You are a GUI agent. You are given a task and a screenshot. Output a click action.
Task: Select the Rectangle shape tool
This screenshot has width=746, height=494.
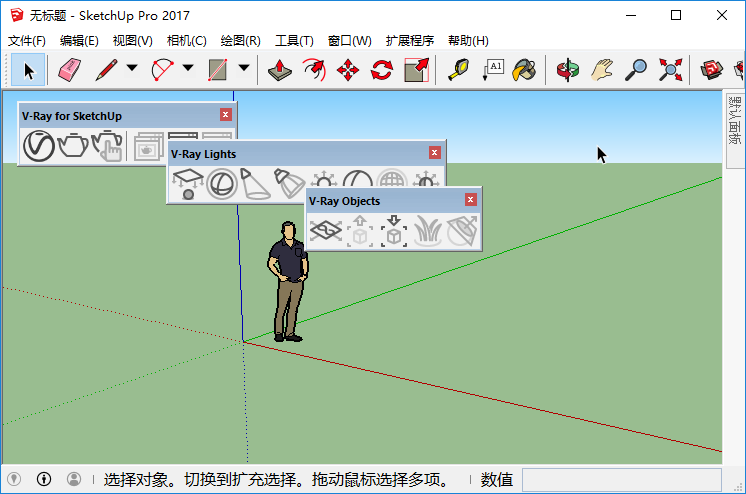pyautogui.click(x=218, y=70)
